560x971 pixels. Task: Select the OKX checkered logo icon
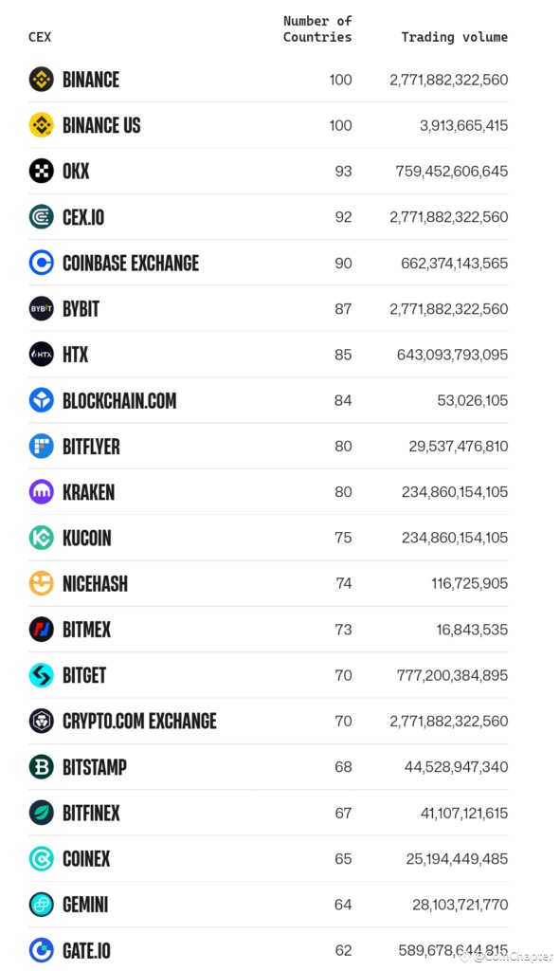[42, 171]
